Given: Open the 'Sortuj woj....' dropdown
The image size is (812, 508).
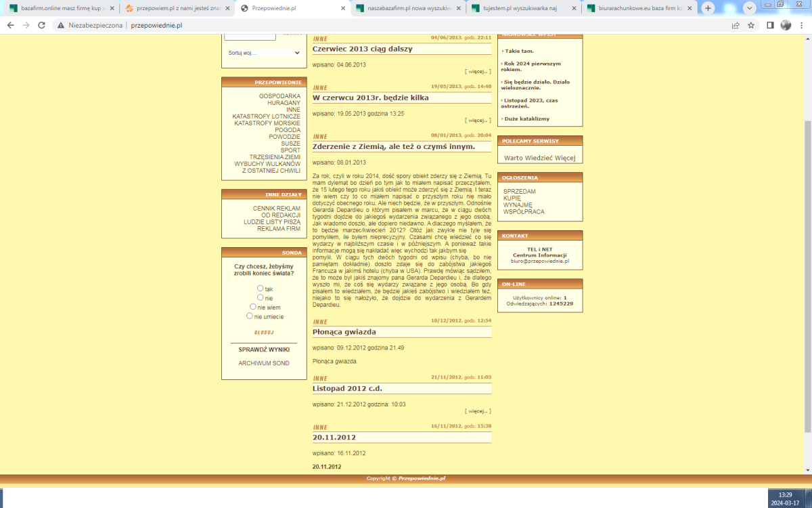Looking at the screenshot, I should pyautogui.click(x=263, y=53).
